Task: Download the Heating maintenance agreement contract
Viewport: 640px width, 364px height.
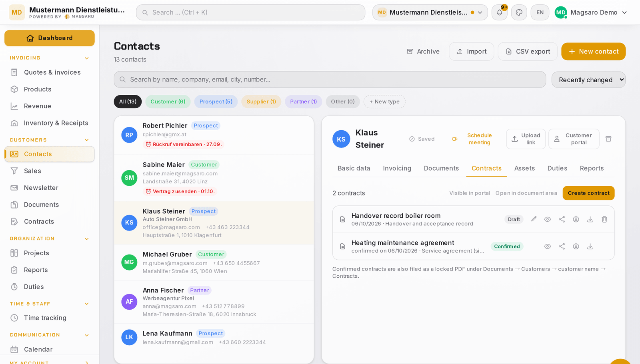Action: coord(590,247)
